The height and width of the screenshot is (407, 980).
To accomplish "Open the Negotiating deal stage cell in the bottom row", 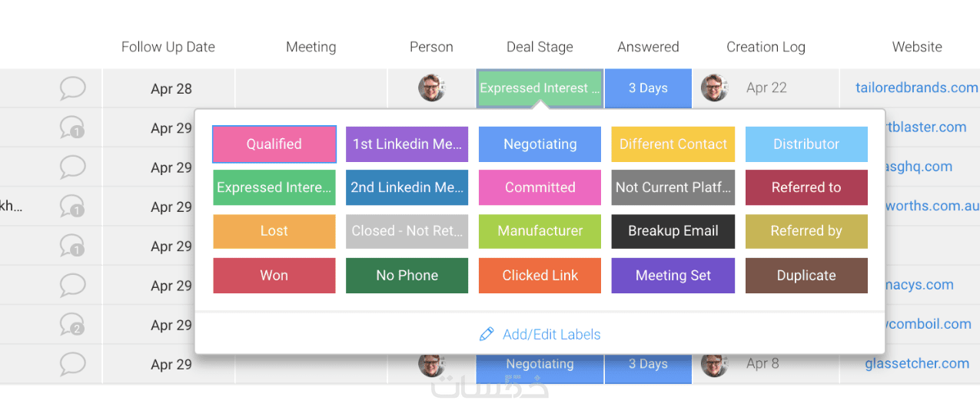I will (540, 364).
